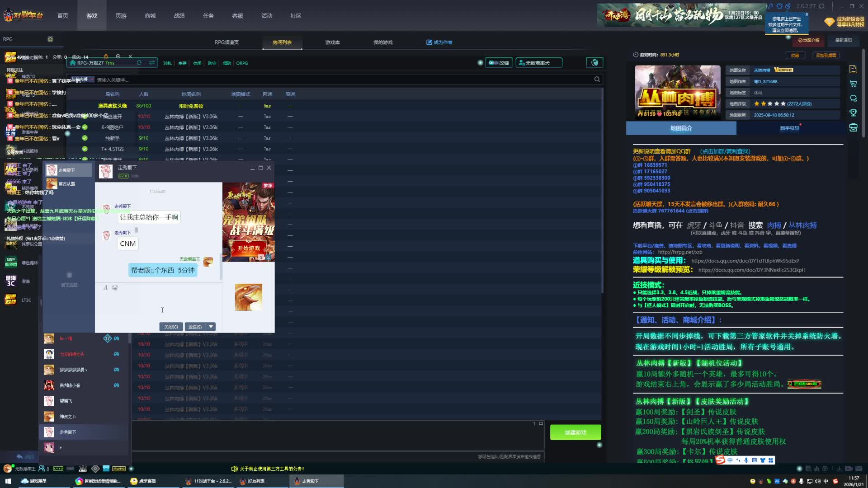
Task: Toggle the 改键 ON switch
Action: tap(494, 63)
